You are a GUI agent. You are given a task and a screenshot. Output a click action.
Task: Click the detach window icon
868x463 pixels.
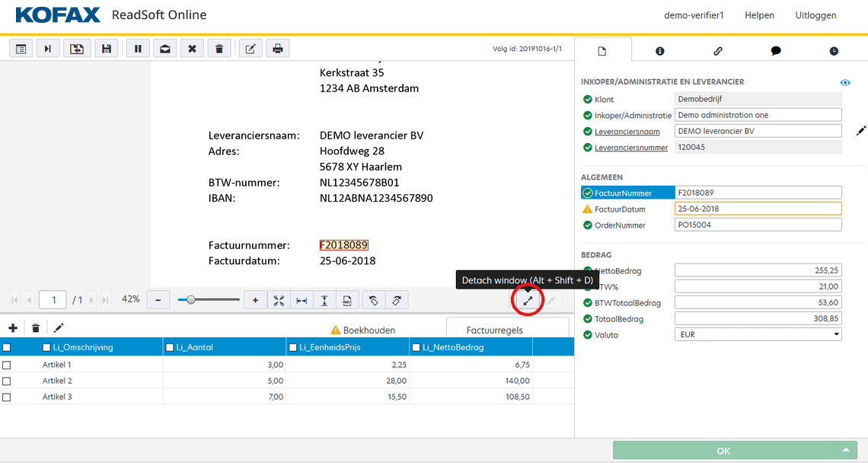[528, 300]
